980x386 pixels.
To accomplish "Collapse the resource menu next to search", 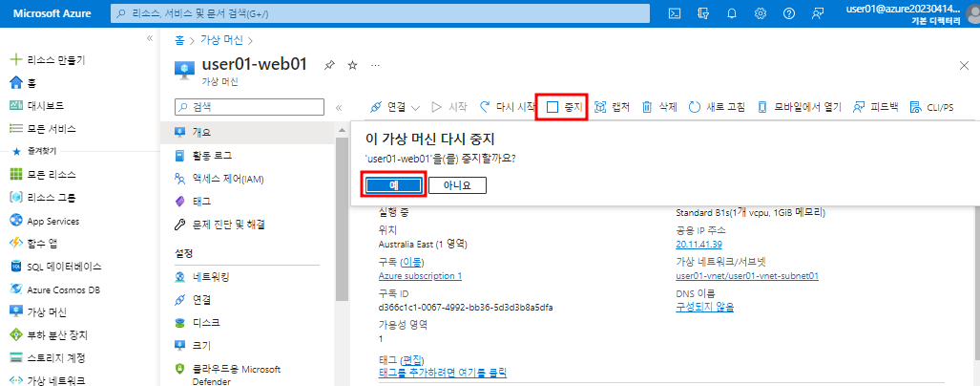I will [339, 108].
